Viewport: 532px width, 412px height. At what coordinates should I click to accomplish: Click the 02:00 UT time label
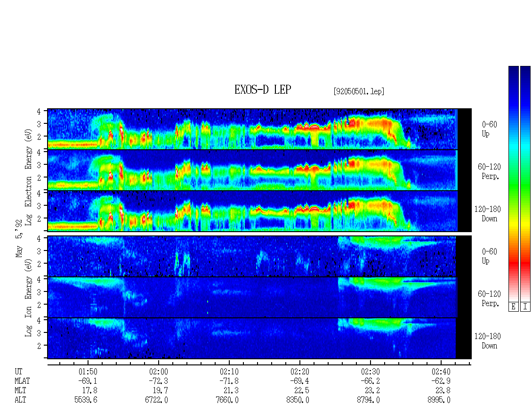coord(159,372)
